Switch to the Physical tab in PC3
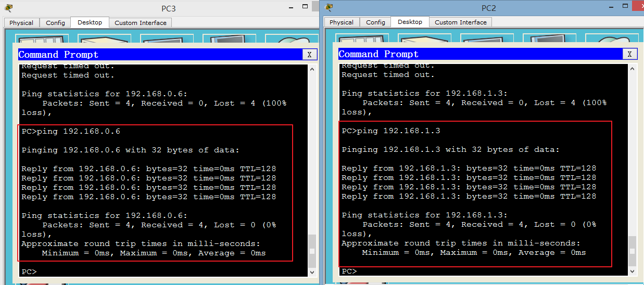This screenshot has height=285, width=644. 21,23
